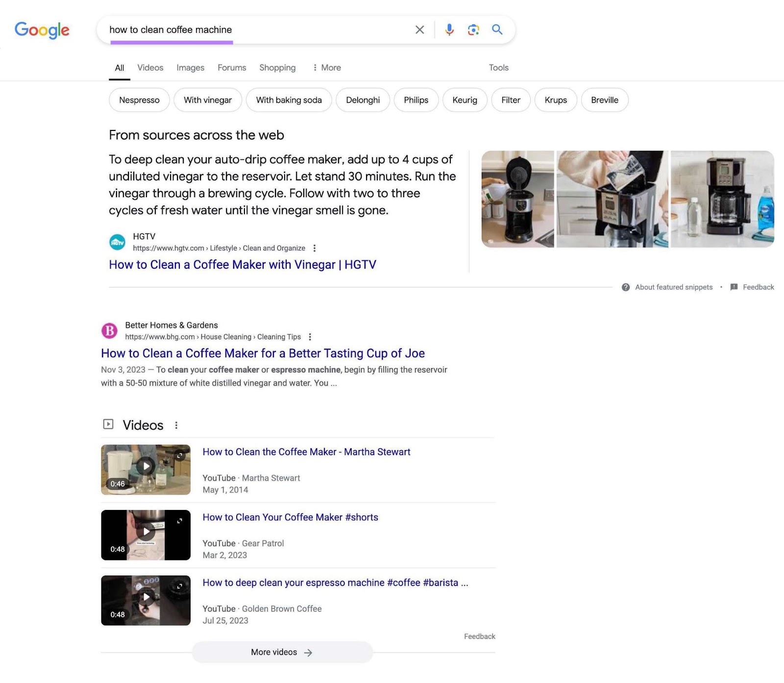Open the More search categories dropdown
The height and width of the screenshot is (683, 784).
pyautogui.click(x=327, y=68)
